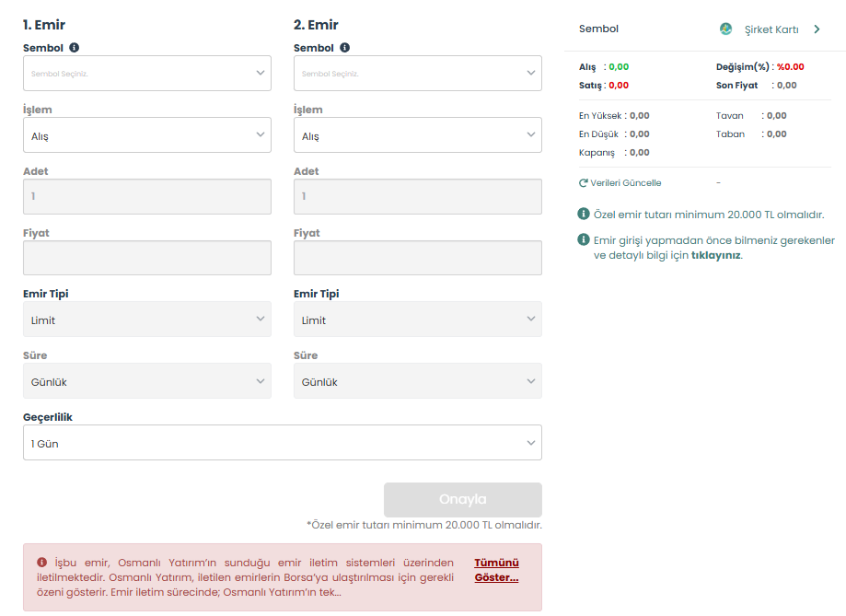Click the Şirket Kartı globe icon
This screenshot has height=616, width=846.
coord(726,29)
